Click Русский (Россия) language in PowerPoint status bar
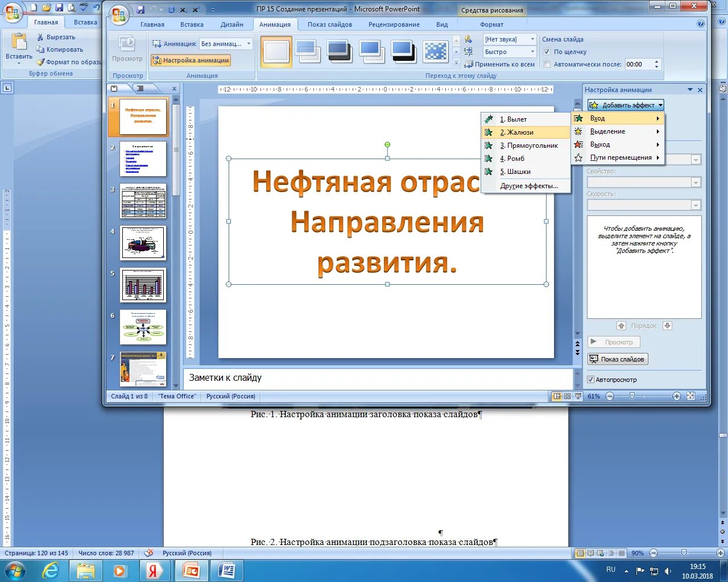 coord(231,396)
